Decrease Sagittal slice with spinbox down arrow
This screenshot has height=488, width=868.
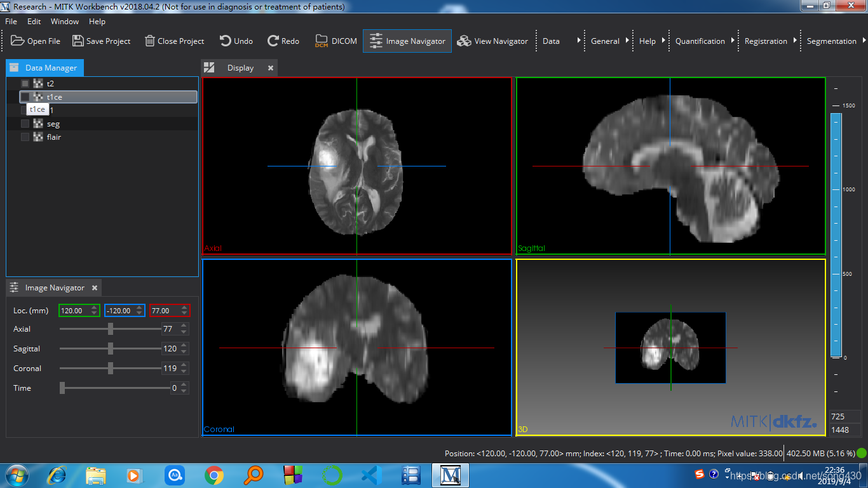(x=184, y=352)
